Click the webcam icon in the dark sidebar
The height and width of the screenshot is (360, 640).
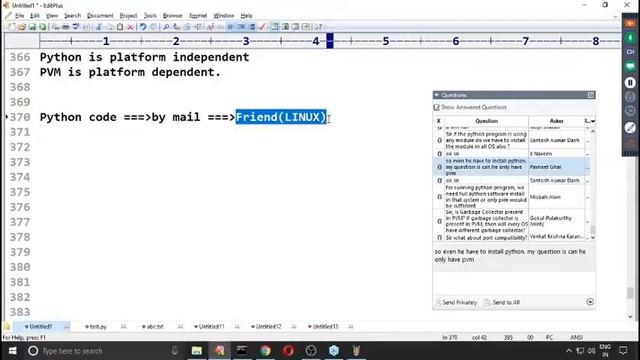(630, 52)
